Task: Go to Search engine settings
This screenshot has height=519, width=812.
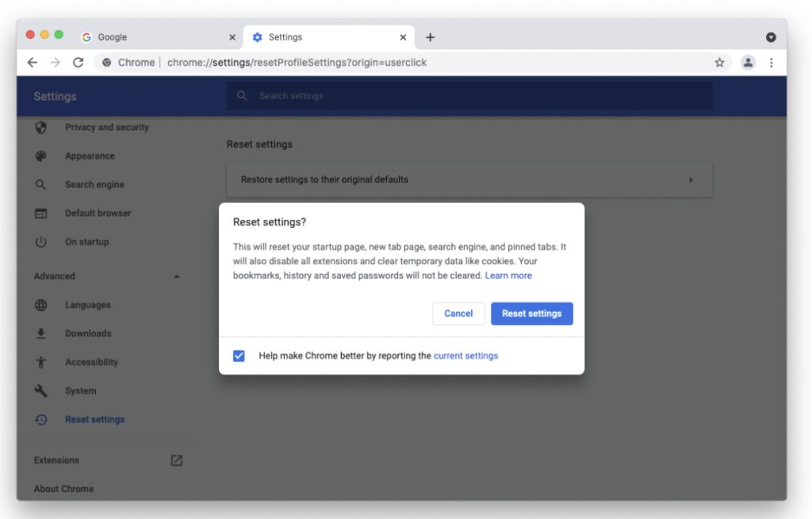Action: [x=95, y=185]
